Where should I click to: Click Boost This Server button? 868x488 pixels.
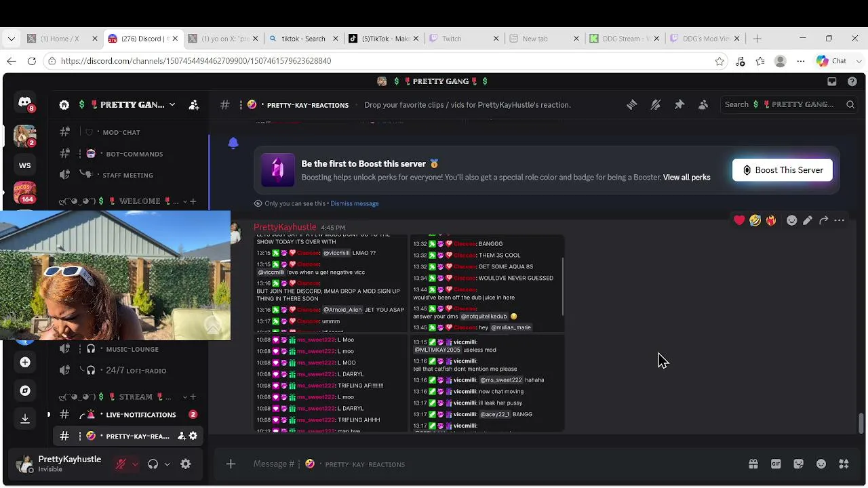coord(783,170)
